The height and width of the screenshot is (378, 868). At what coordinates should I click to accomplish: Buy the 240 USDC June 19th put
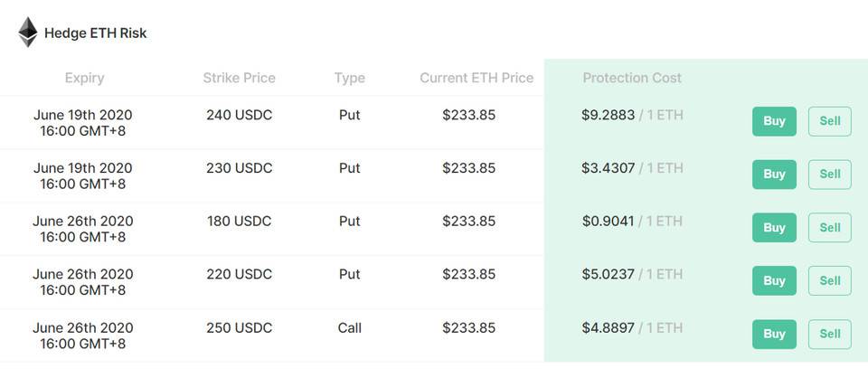coord(774,121)
